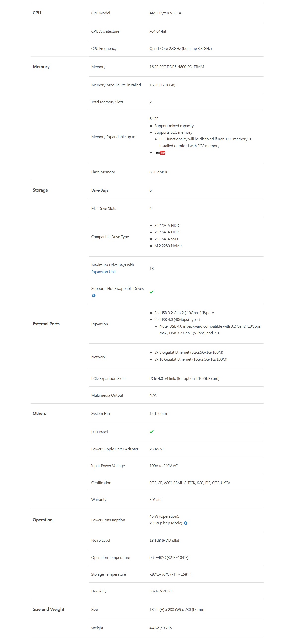Open the Expansion Unit link
Image resolution: width=294 pixels, height=644 pixels.
103,272
